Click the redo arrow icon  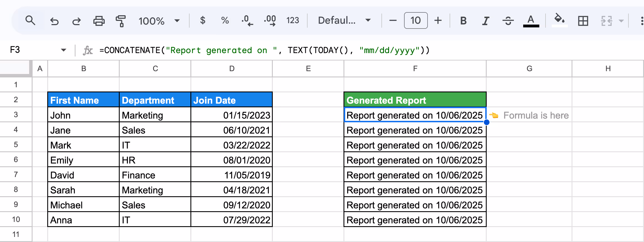click(76, 21)
